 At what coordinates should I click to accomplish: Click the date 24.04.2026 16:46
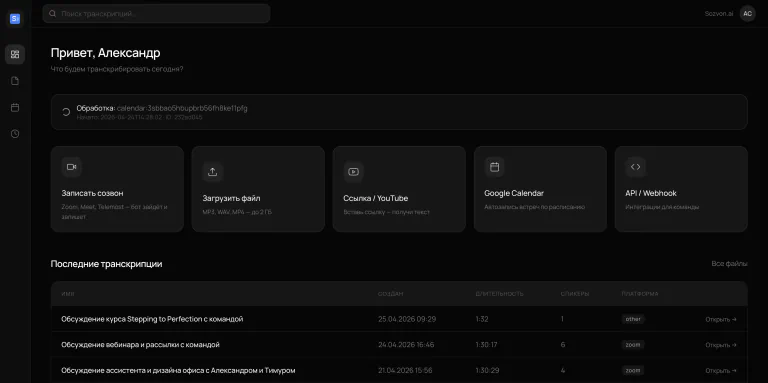[x=406, y=345]
